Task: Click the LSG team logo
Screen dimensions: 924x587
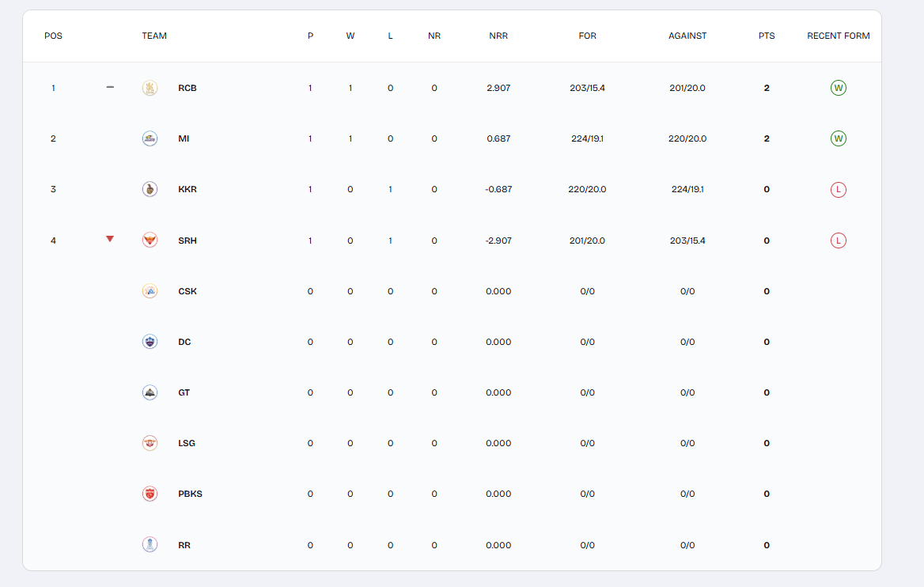Action: coord(150,443)
